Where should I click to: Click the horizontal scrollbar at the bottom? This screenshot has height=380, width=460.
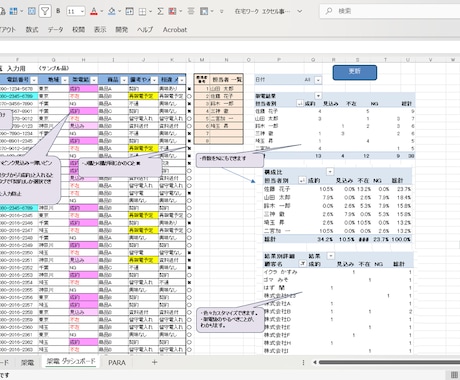[389, 362]
